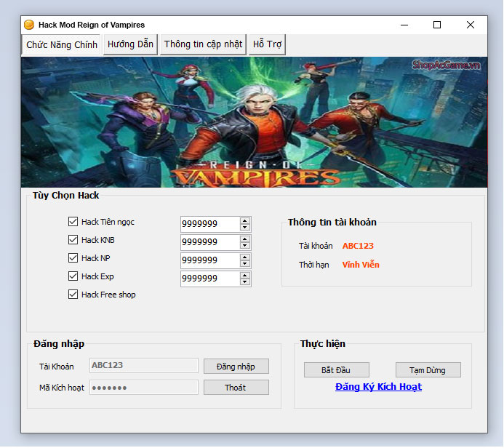The height and width of the screenshot is (448, 504).
Task: Toggle the Hack Exp checkbox
Action: 73,276
